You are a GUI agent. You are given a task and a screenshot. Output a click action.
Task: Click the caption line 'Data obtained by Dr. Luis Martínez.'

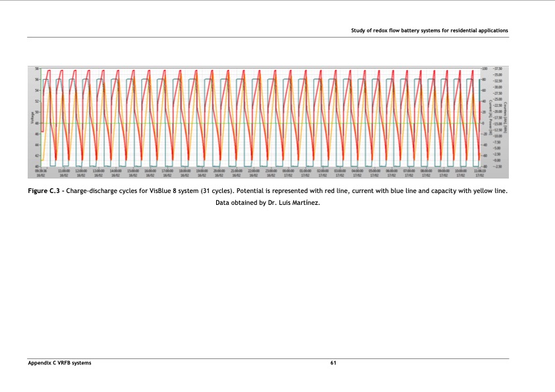268,203
